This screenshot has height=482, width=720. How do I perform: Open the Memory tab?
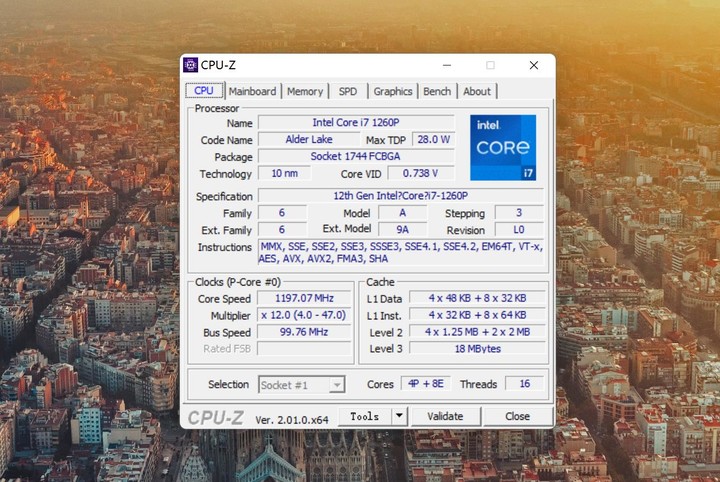coord(305,91)
